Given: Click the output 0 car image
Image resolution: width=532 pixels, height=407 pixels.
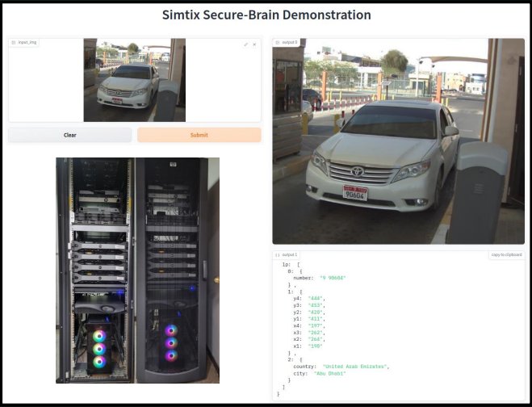Looking at the screenshot, I should coord(398,141).
